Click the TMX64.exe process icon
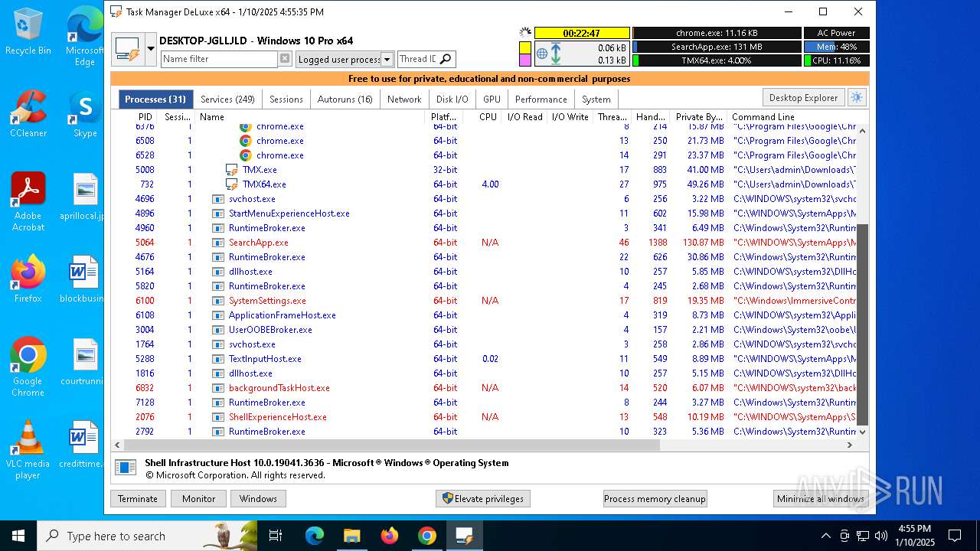 tap(231, 184)
